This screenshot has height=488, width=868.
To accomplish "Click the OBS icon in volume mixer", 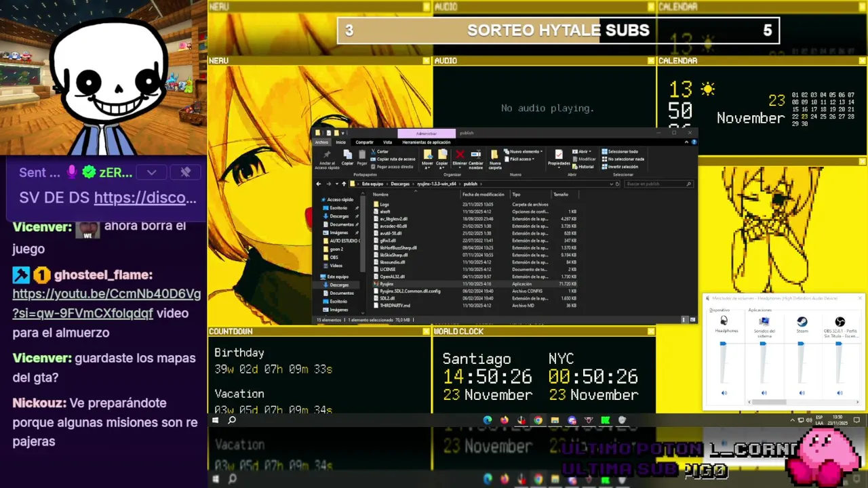I will (840, 321).
